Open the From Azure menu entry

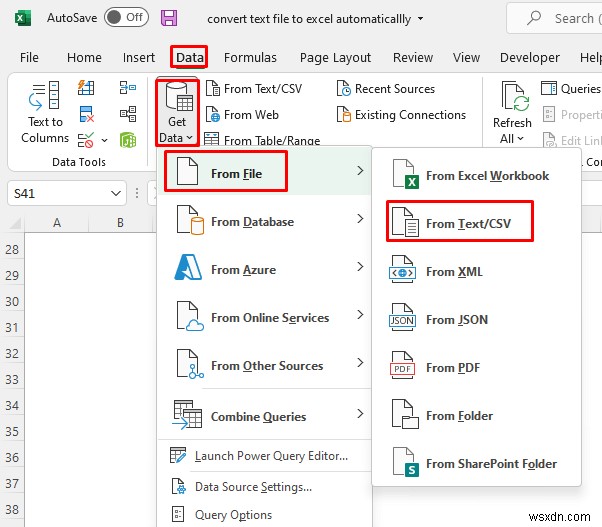(265, 269)
